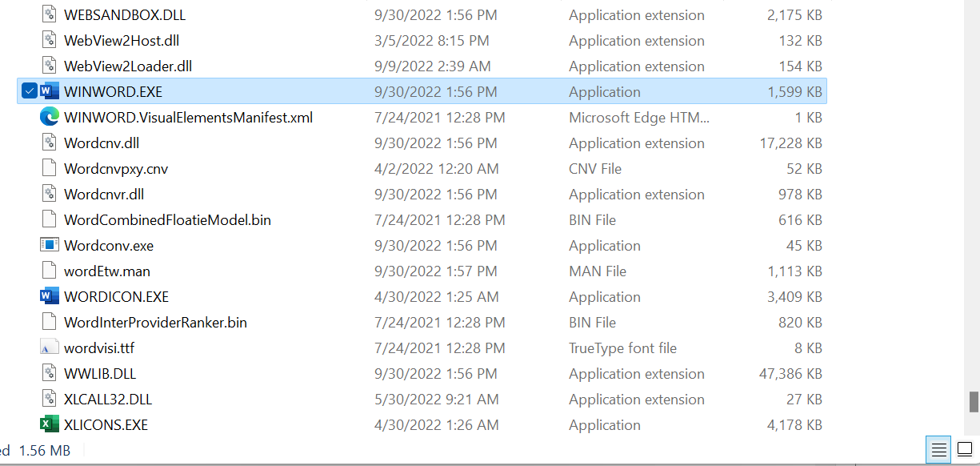Click the size value 1,599 KB
This screenshot has width=980, height=466.
pos(794,92)
